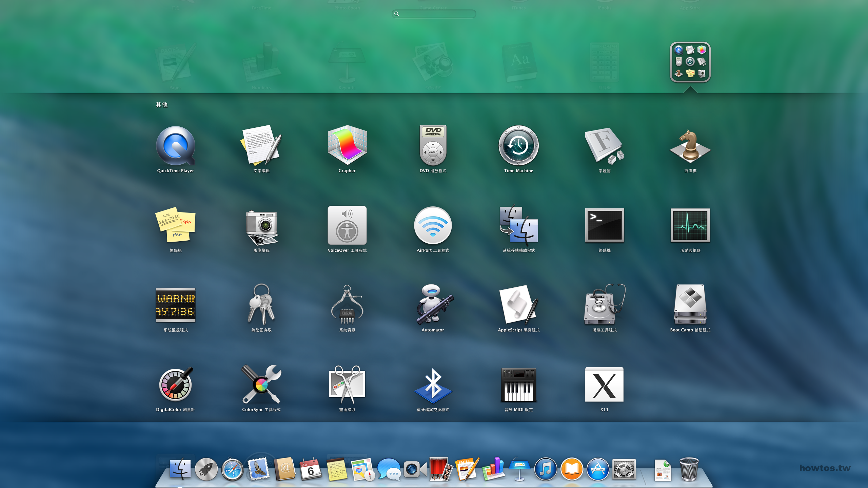Launch DVD 播放程式

click(x=433, y=146)
